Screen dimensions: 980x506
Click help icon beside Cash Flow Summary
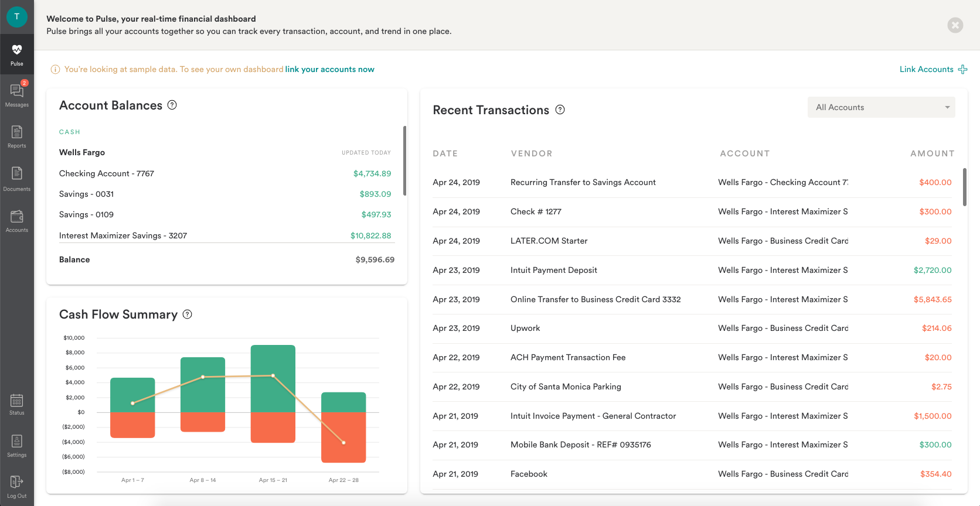pyautogui.click(x=187, y=314)
